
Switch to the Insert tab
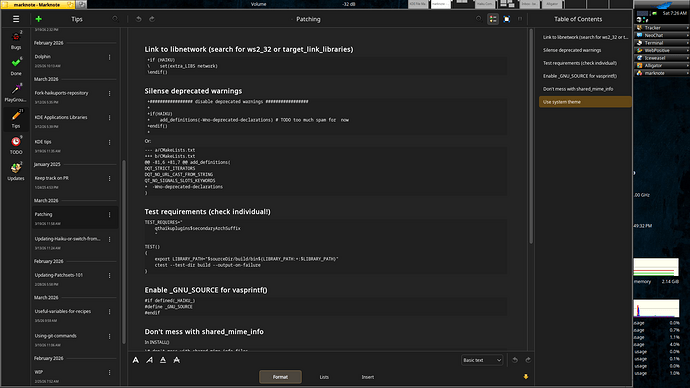pyautogui.click(x=368, y=377)
